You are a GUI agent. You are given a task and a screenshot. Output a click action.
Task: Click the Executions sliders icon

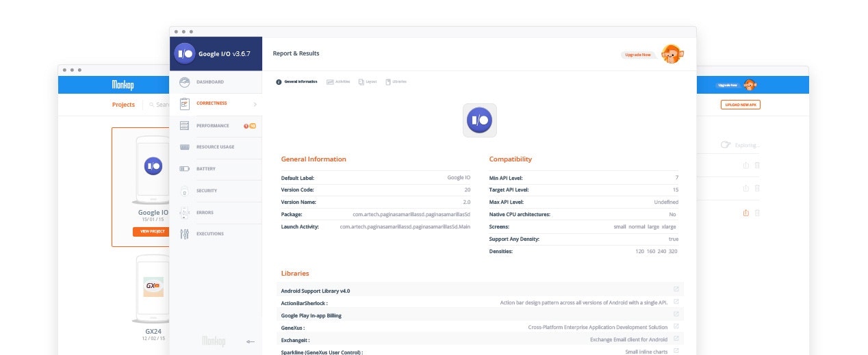tap(184, 234)
